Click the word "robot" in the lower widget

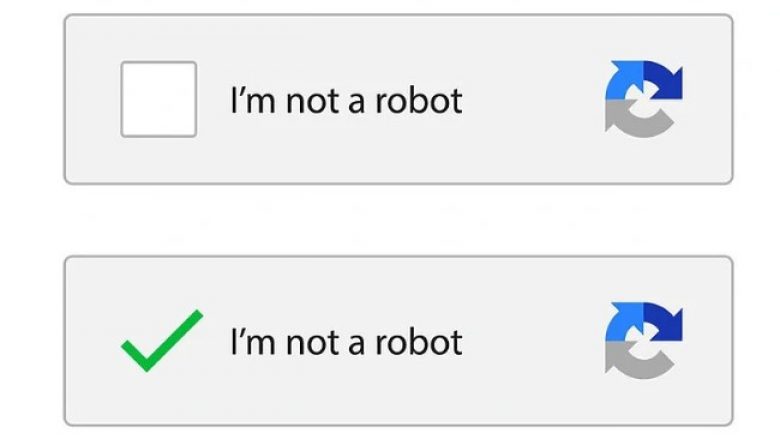(x=419, y=343)
